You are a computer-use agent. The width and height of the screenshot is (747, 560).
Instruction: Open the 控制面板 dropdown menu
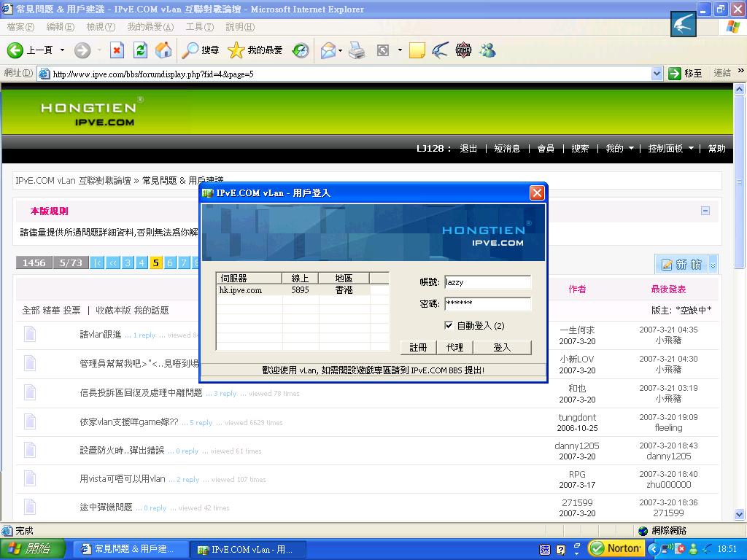click(670, 148)
